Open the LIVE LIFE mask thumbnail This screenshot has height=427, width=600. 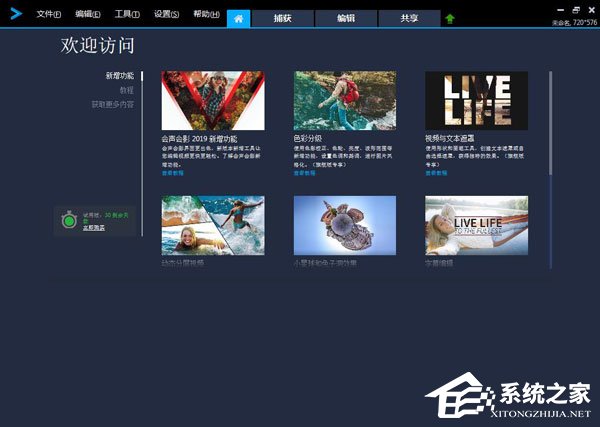tap(476, 101)
